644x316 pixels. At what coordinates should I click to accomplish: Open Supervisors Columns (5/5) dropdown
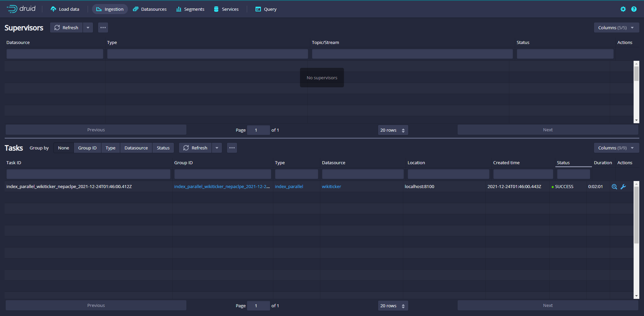point(616,28)
